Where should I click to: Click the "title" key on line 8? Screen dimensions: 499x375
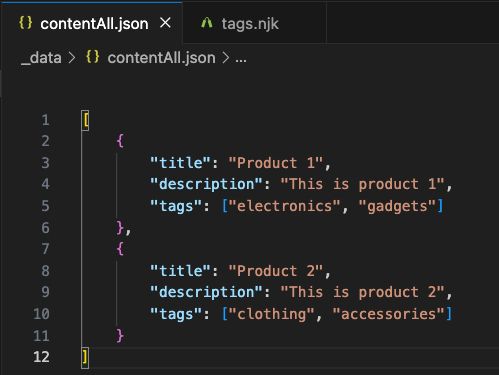[x=180, y=271]
